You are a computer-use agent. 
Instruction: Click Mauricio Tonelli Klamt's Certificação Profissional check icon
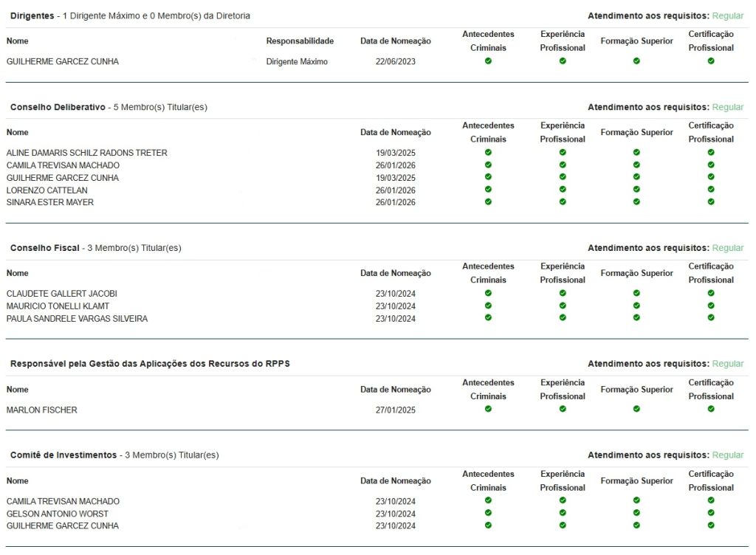(711, 306)
